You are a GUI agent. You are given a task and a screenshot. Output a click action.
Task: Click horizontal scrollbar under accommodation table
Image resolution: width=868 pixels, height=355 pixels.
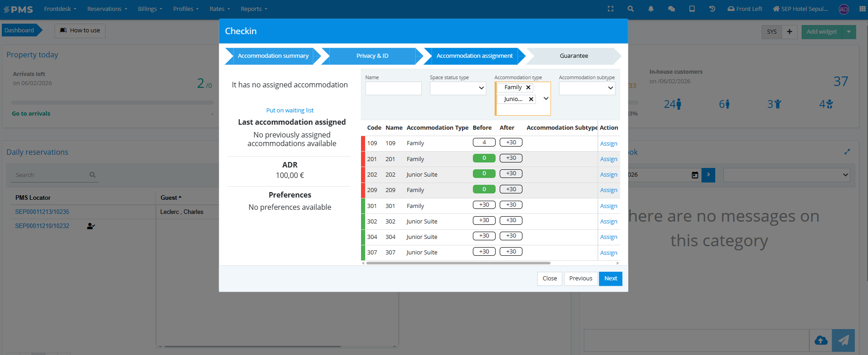pyautogui.click(x=458, y=263)
